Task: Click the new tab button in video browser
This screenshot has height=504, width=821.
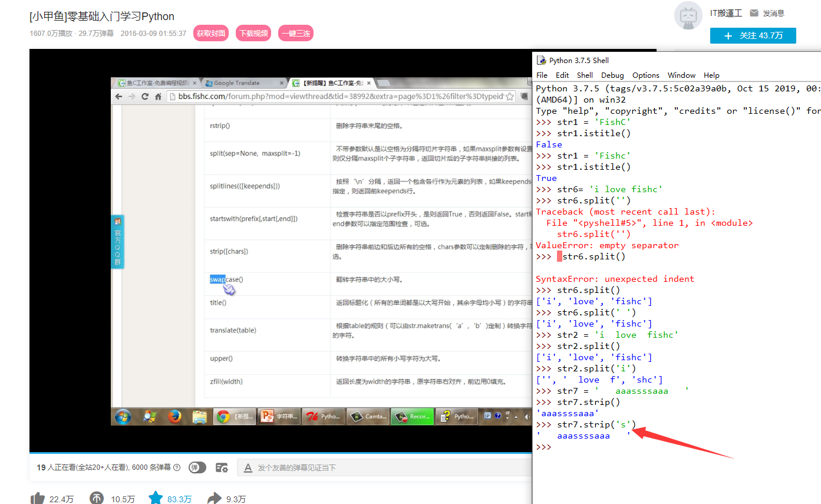Action: tap(383, 83)
